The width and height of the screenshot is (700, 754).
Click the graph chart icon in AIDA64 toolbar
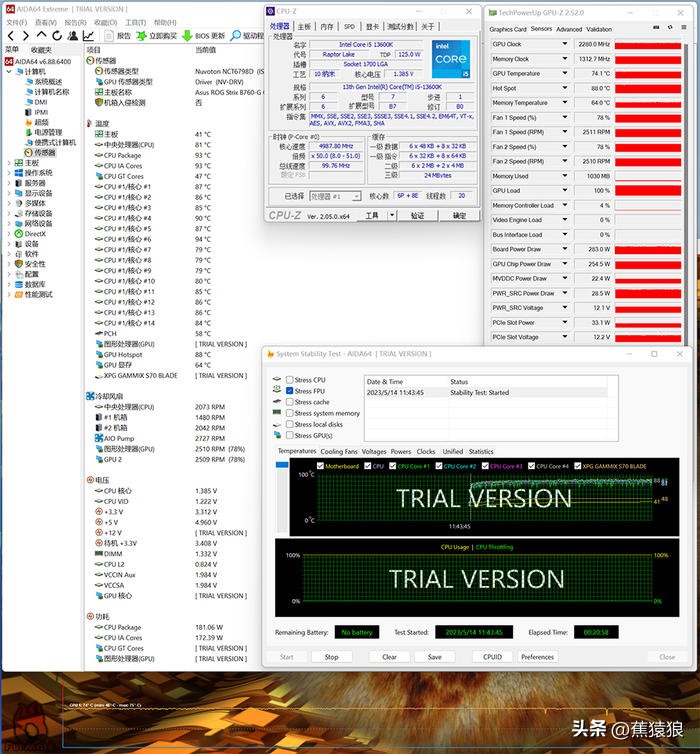click(x=88, y=36)
